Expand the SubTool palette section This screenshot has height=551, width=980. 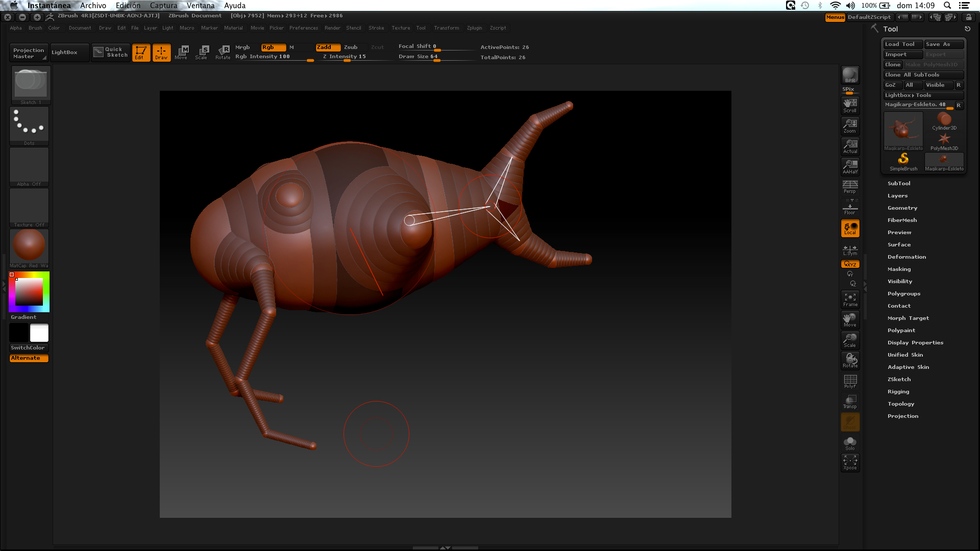point(899,183)
